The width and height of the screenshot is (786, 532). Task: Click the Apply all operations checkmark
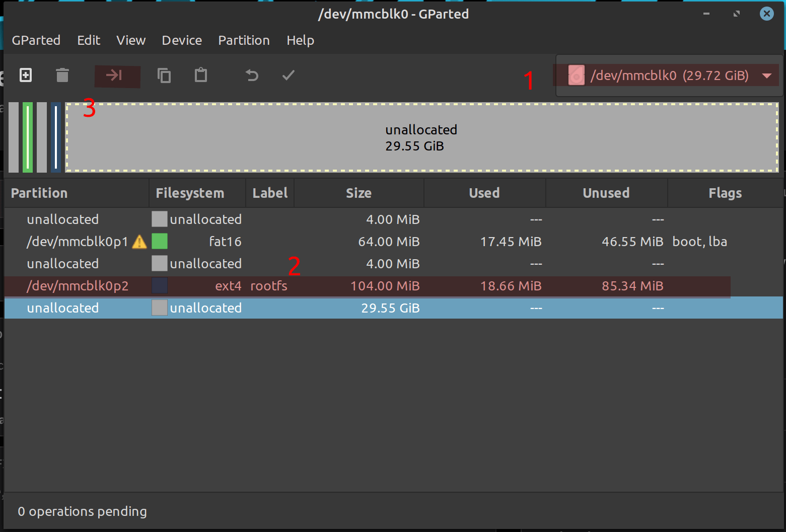click(x=289, y=75)
